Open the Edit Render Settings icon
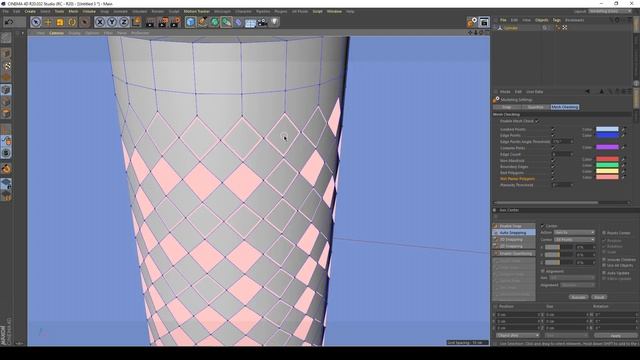This screenshot has width=640, height=360. [x=175, y=22]
